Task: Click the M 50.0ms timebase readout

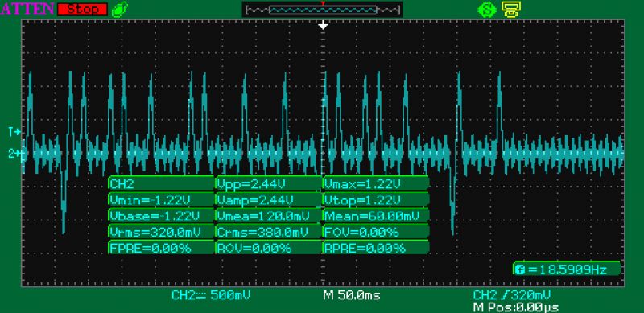Action: [352, 295]
